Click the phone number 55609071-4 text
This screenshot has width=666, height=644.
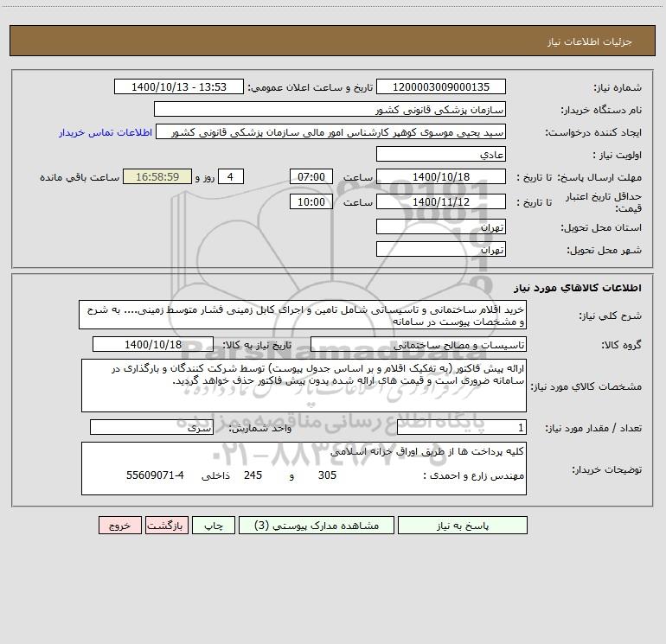(155, 475)
